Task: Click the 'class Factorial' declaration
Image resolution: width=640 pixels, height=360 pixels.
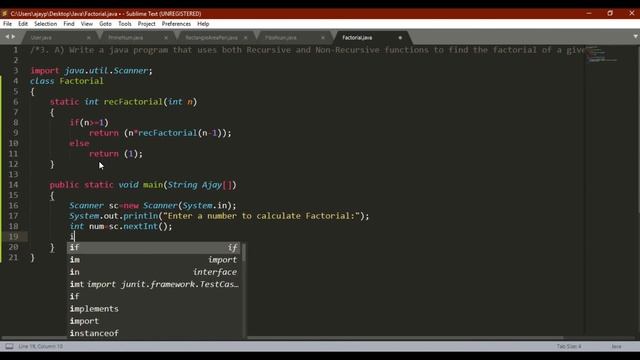Action: [67, 81]
